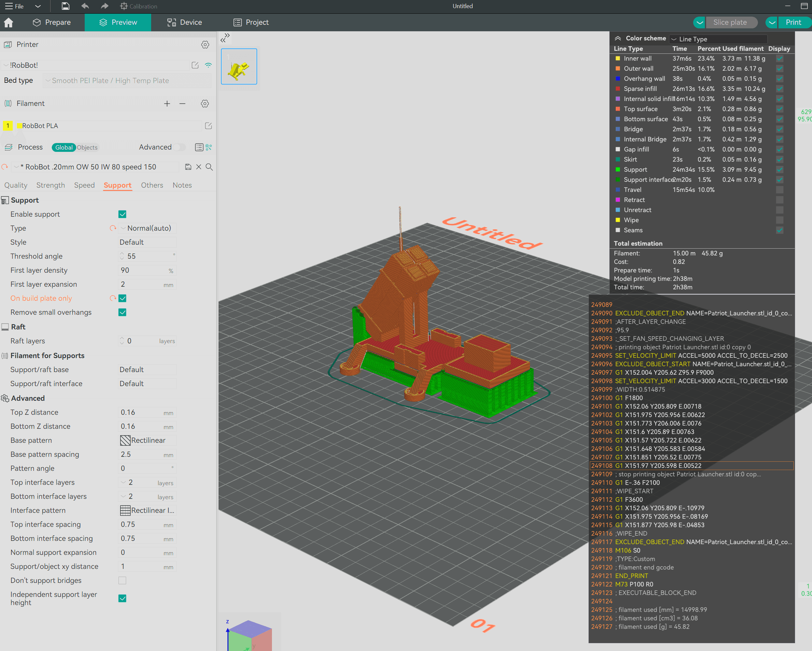The width and height of the screenshot is (812, 651).
Task: Click the Slice plate button
Action: (x=728, y=22)
